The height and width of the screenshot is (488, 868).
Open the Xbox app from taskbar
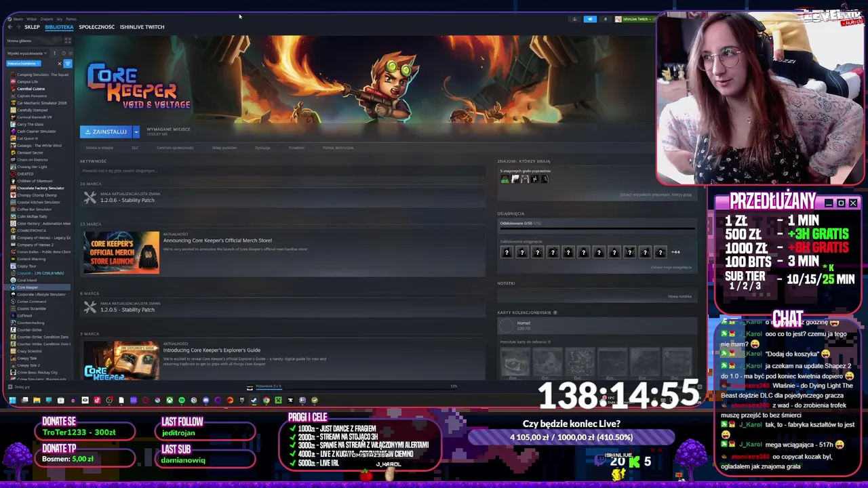170,400
